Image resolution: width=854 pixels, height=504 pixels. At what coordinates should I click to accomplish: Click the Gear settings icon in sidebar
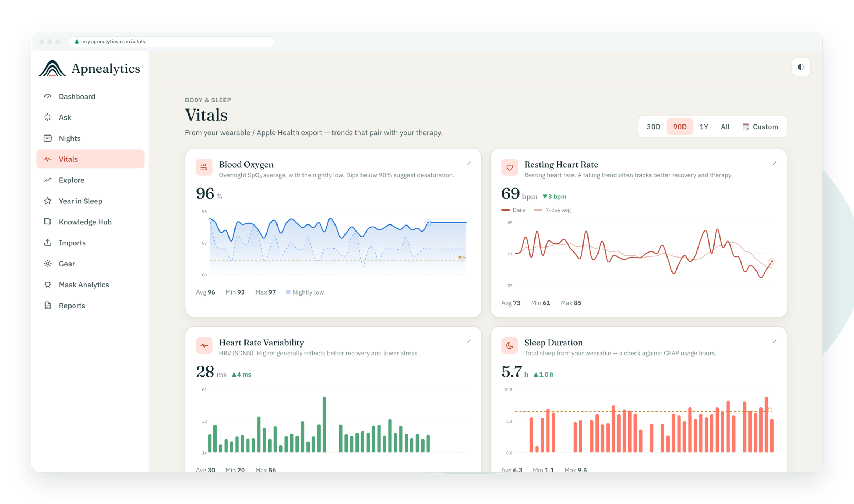point(48,264)
